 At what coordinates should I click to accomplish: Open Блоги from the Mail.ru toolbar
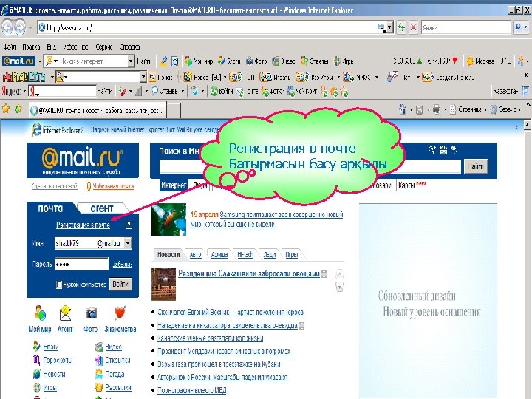click(x=229, y=61)
